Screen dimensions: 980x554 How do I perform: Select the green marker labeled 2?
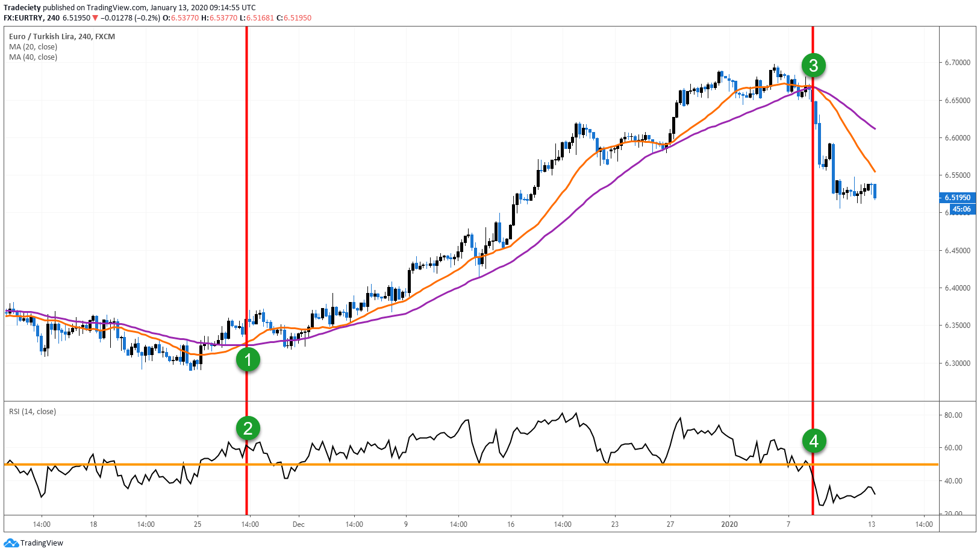point(248,429)
